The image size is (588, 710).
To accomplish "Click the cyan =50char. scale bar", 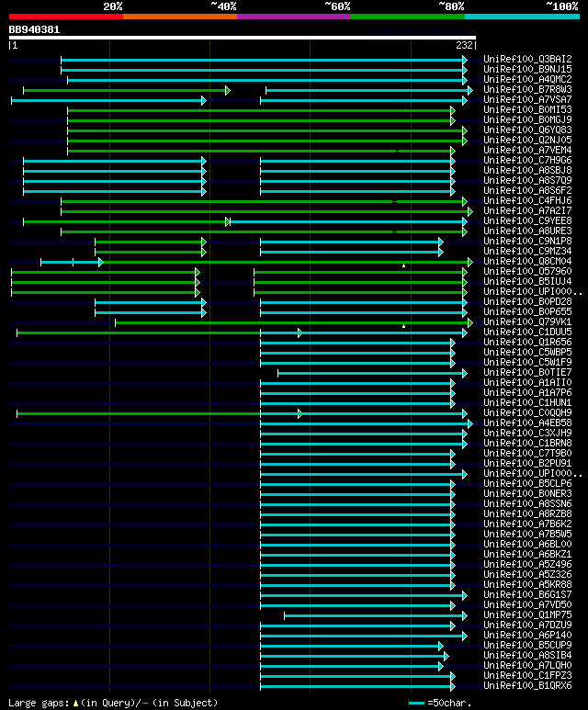I will [x=416, y=704].
